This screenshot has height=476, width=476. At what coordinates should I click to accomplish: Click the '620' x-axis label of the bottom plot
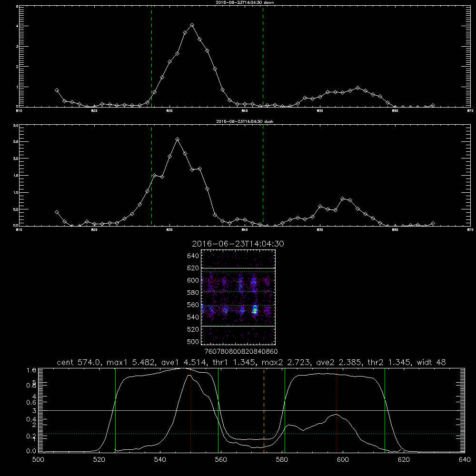pyautogui.click(x=404, y=460)
